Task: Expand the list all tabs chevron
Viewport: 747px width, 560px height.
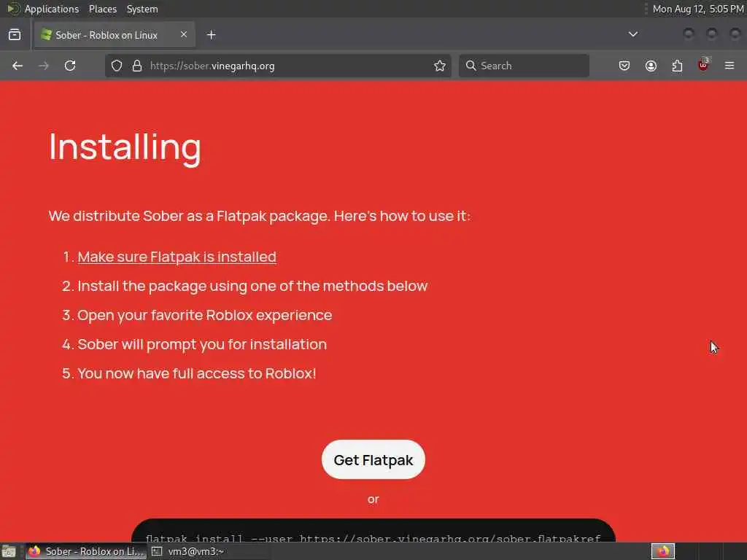Action: [x=633, y=34]
